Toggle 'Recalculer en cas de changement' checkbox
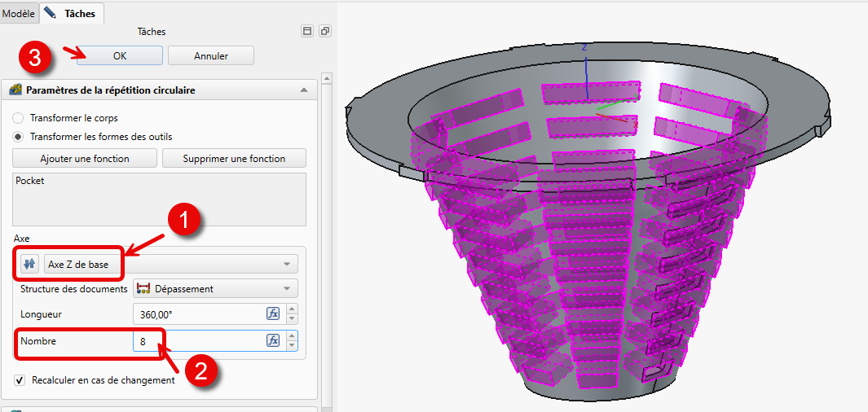 click(x=20, y=380)
